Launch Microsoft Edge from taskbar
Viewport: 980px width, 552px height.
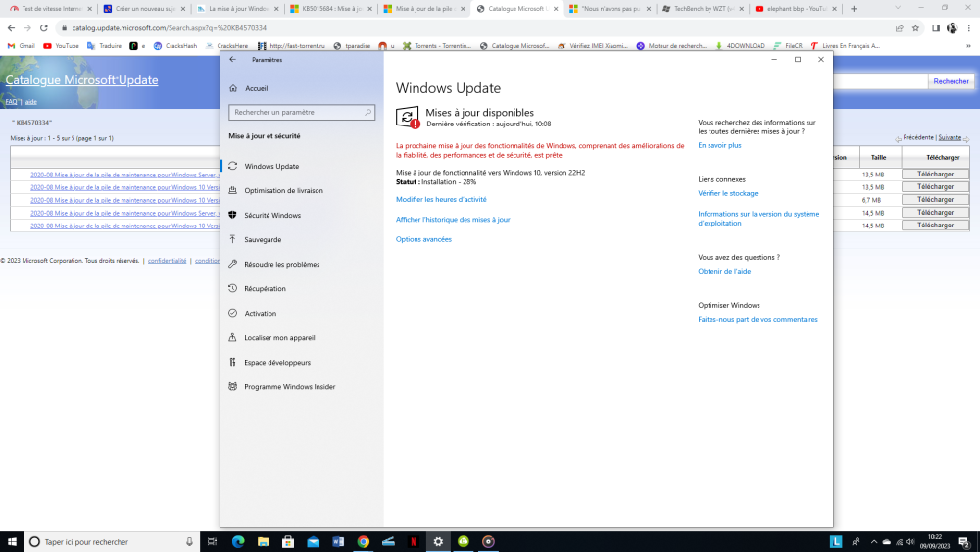238,542
